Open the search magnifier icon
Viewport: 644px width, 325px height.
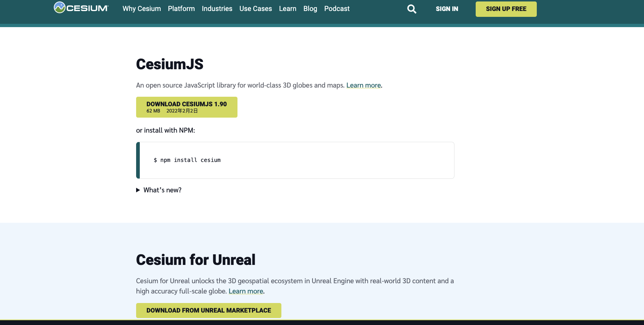412,9
